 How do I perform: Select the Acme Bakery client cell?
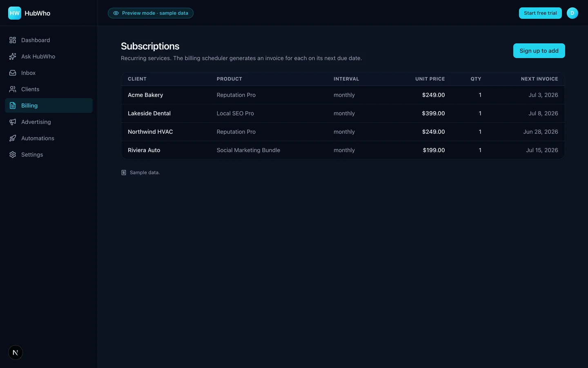click(x=145, y=95)
